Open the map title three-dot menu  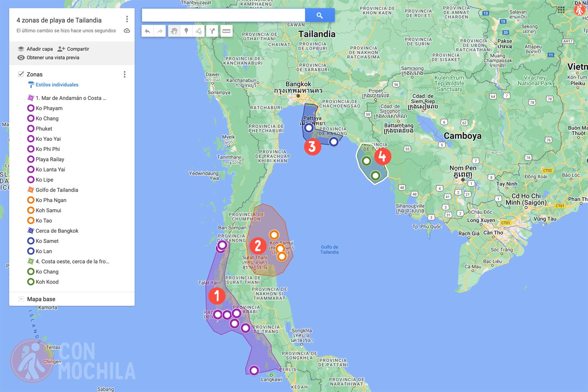point(127,19)
